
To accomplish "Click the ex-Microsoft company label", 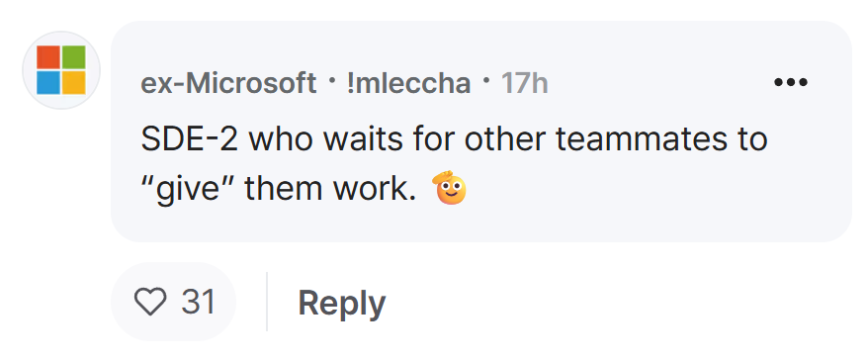I will pos(228,84).
